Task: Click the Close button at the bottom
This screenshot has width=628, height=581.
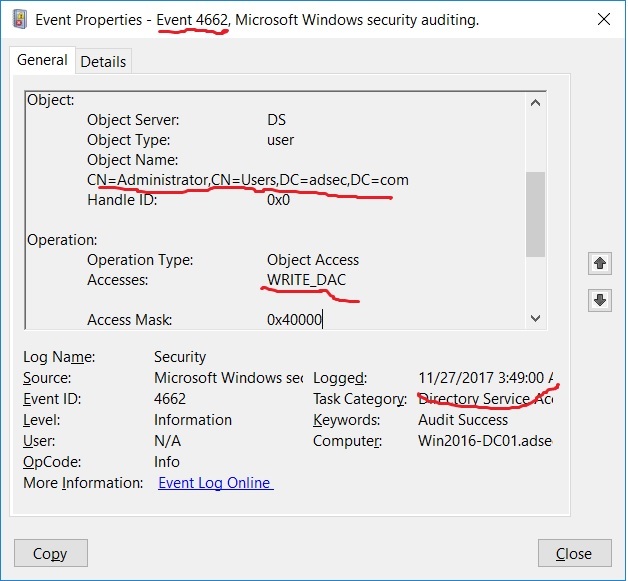Action: coord(573,553)
